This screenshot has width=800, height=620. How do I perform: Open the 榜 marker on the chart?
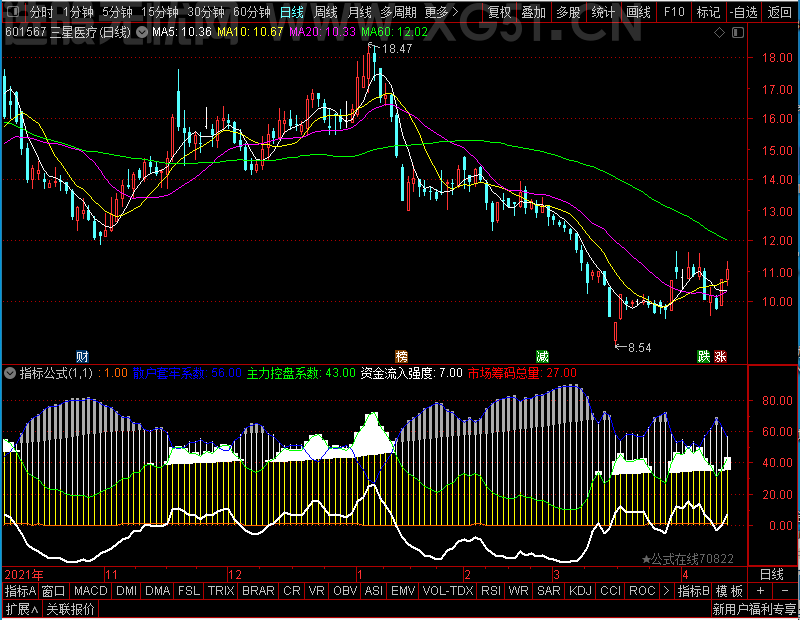pyautogui.click(x=402, y=356)
